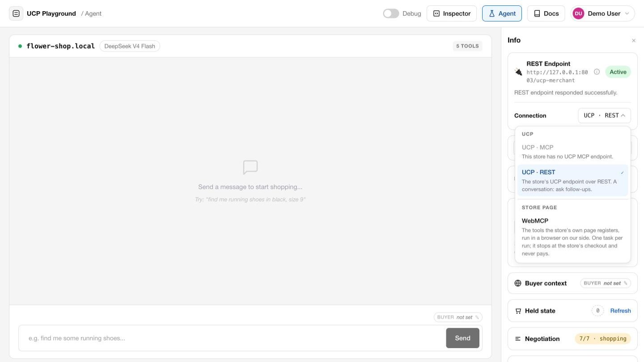This screenshot has height=362, width=644.
Task: Edit the buyer badge above the message box
Action: pos(458,317)
